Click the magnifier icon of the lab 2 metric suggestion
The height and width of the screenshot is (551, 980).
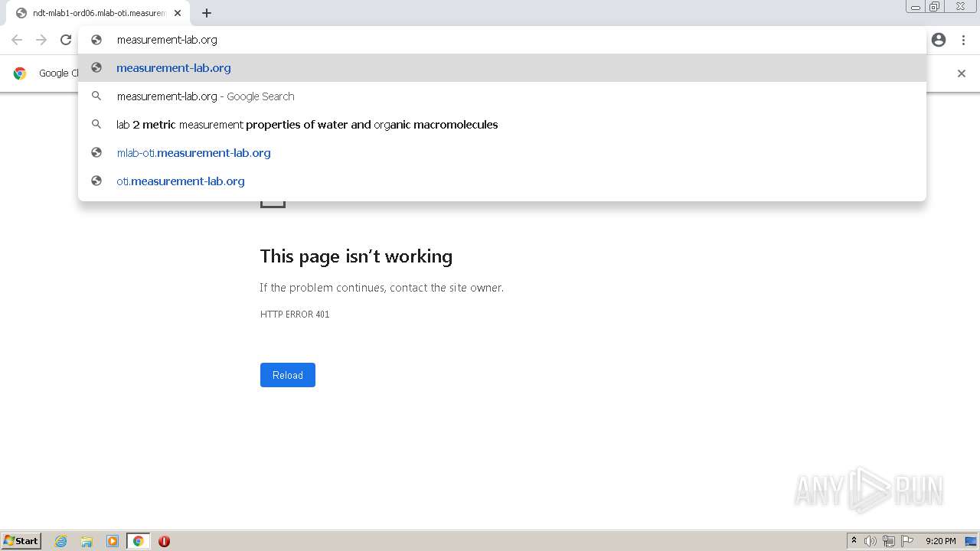[96, 124]
